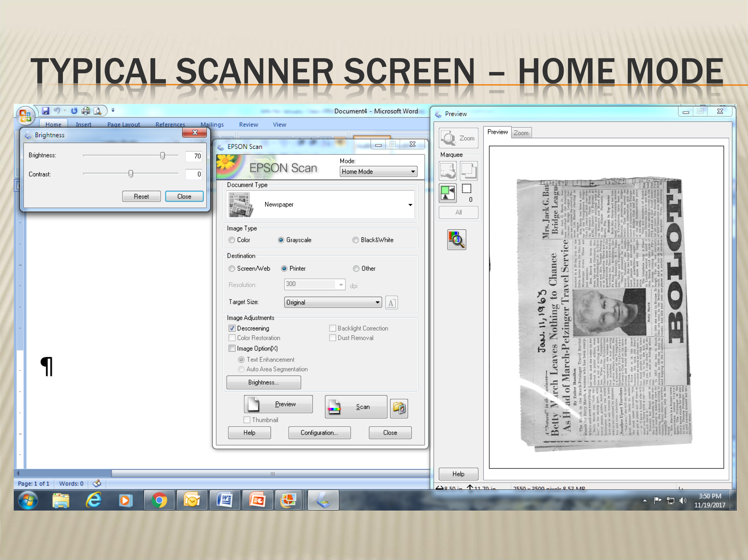Screen dimensions: 748x560
Task: Click the duplicate marquee icon
Action: click(469, 171)
